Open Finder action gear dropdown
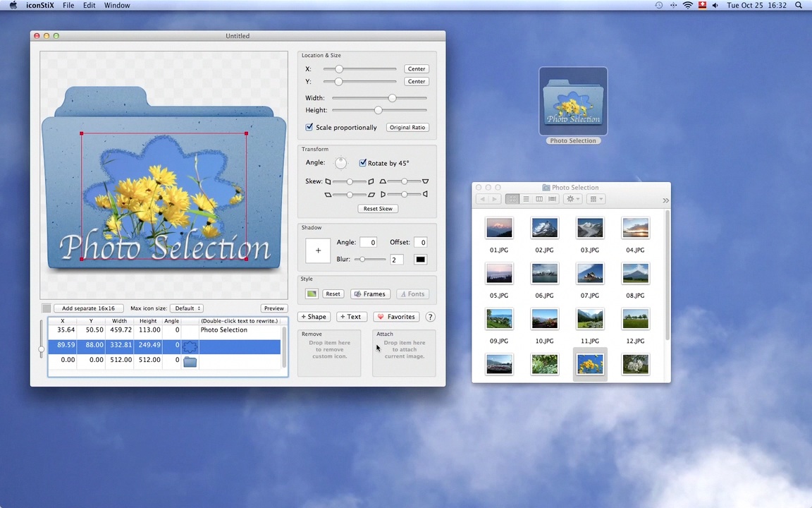The height and width of the screenshot is (508, 812). click(x=573, y=199)
